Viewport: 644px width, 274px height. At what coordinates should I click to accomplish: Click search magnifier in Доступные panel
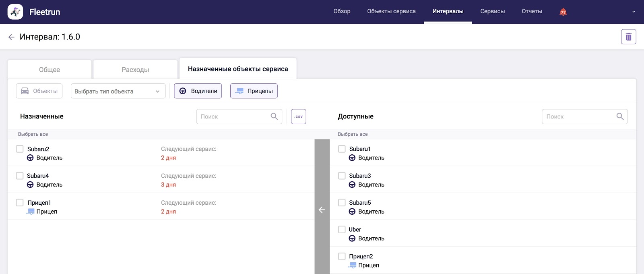point(620,116)
